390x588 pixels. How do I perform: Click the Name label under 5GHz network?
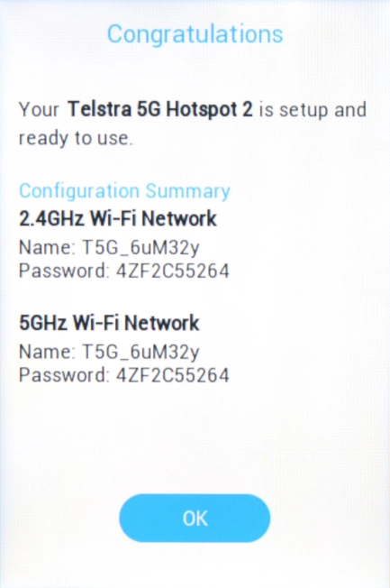(x=47, y=352)
